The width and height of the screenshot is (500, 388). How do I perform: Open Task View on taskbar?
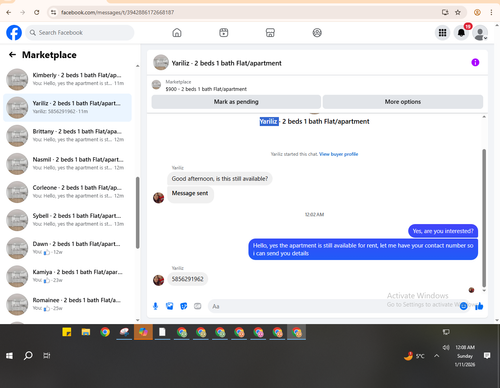pyautogui.click(x=47, y=356)
